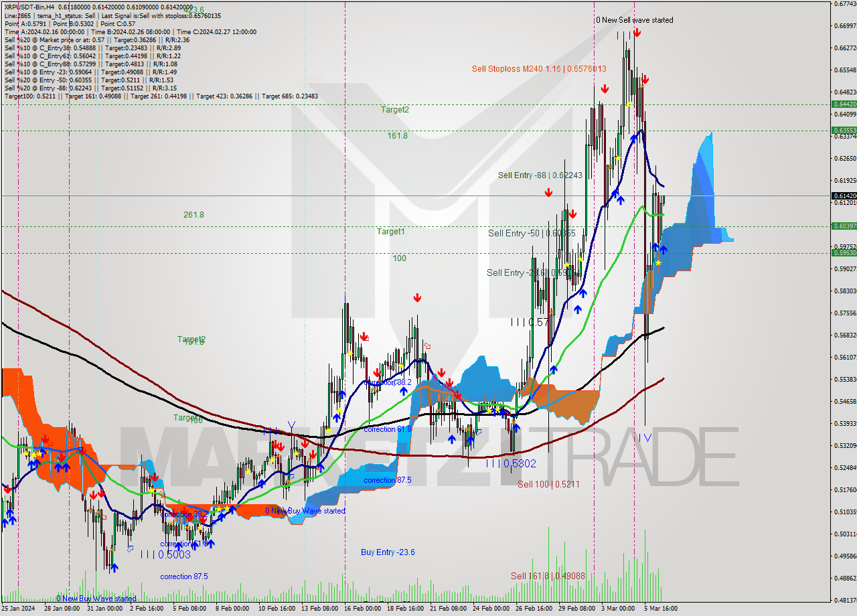
Task: Click the 'Target100: 0.5211 || Target 161' summary line
Action: point(161,96)
